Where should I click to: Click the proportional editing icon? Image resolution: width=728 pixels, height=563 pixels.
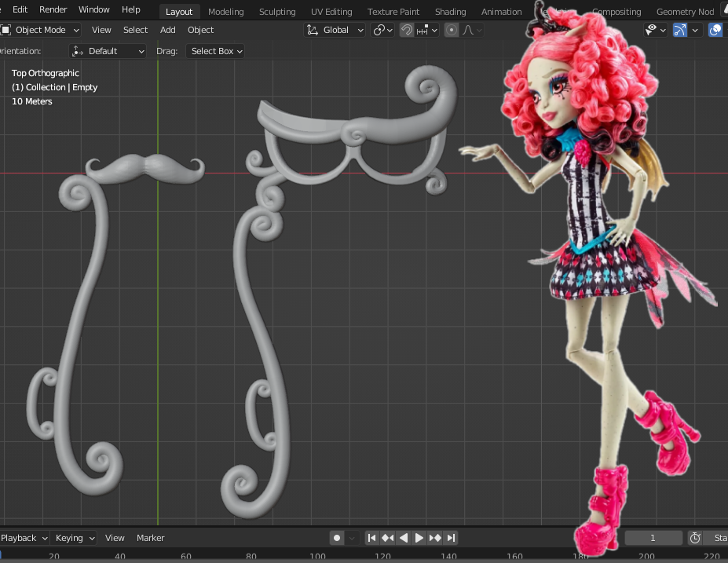pyautogui.click(x=452, y=30)
